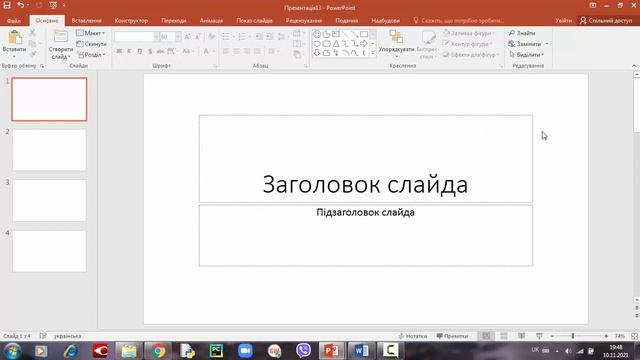640x360 pixels.
Task: Open Примітки comments pane
Action: point(452,336)
